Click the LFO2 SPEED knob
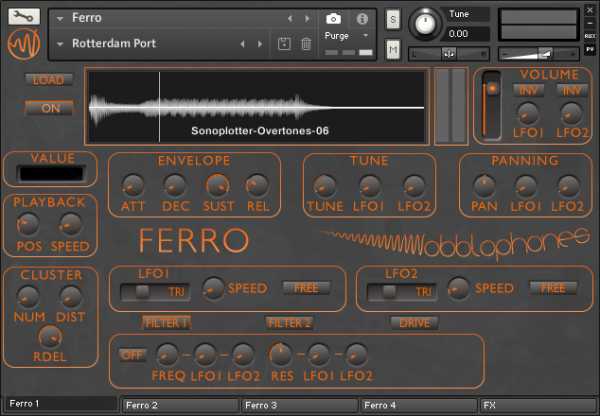Viewport: 600px width, 416px height. [458, 288]
